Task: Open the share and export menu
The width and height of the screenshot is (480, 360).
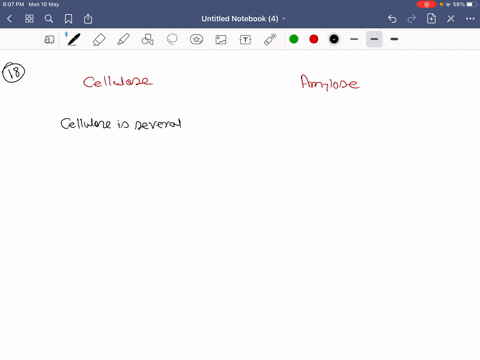Action: coord(88,19)
